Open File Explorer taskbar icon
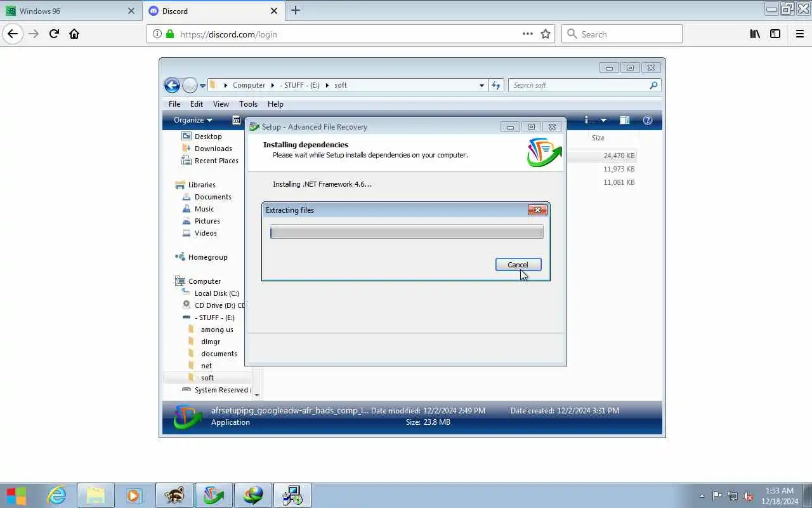812x508 pixels. [95, 495]
